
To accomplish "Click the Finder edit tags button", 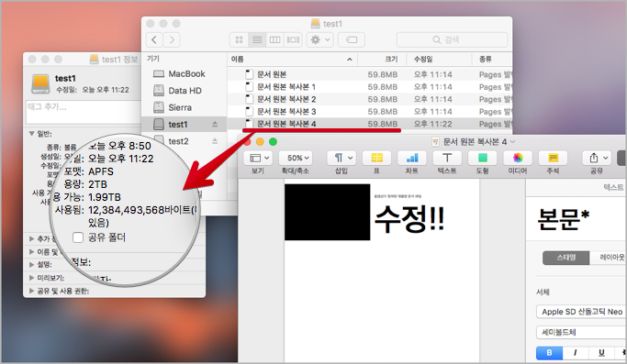I will click(x=352, y=39).
